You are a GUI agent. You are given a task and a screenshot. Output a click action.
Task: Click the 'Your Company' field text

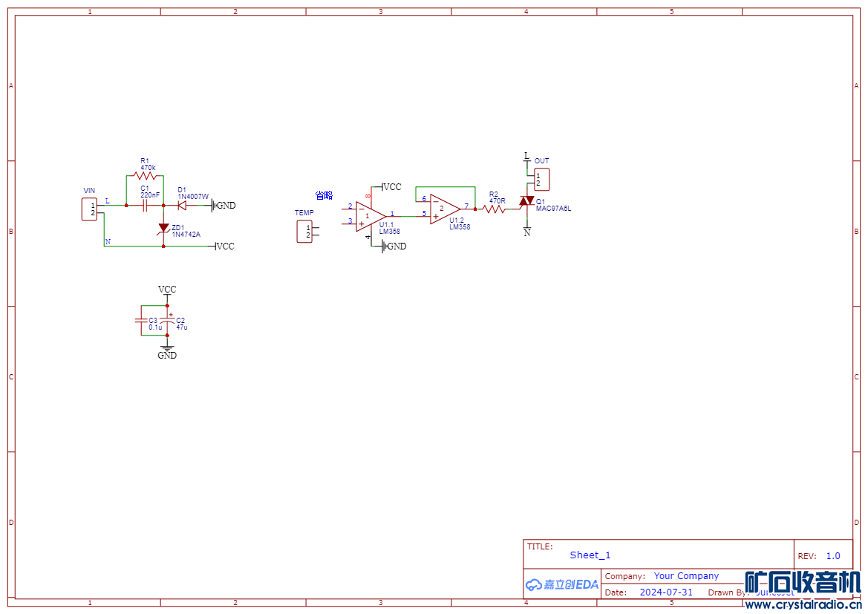point(686,576)
